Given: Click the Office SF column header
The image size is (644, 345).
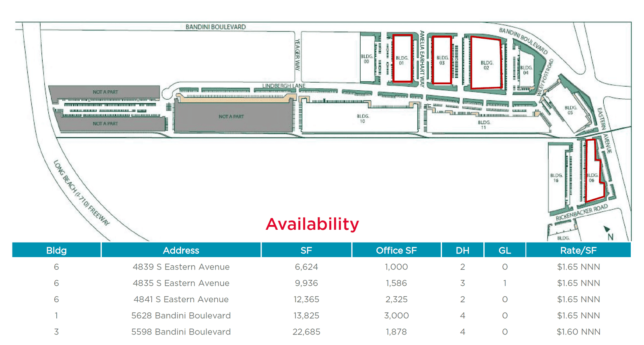Looking at the screenshot, I should [x=396, y=250].
